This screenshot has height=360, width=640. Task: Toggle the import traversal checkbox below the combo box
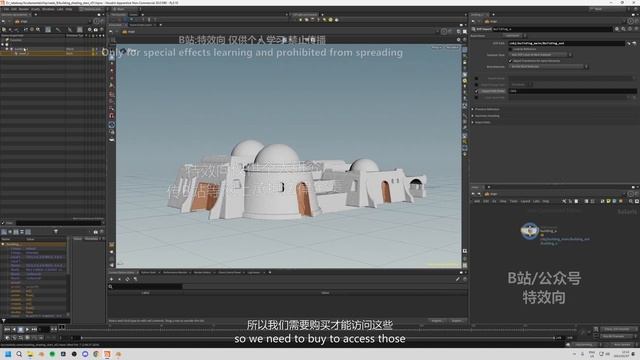point(510,61)
